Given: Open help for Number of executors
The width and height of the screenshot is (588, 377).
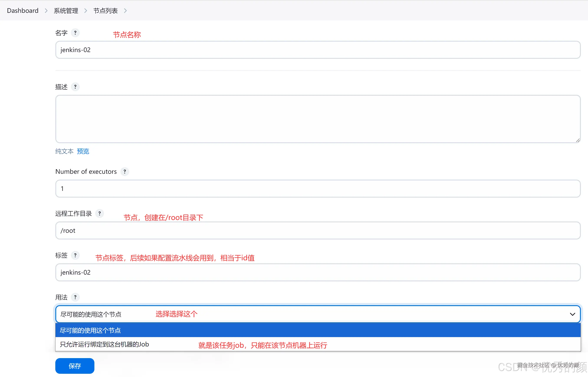Looking at the screenshot, I should click(x=125, y=172).
